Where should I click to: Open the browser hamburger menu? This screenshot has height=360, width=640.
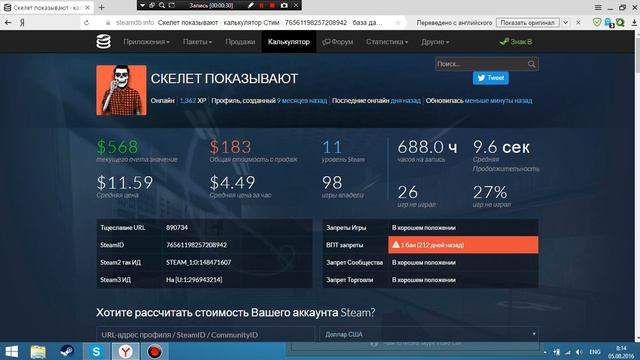pyautogui.click(x=598, y=7)
